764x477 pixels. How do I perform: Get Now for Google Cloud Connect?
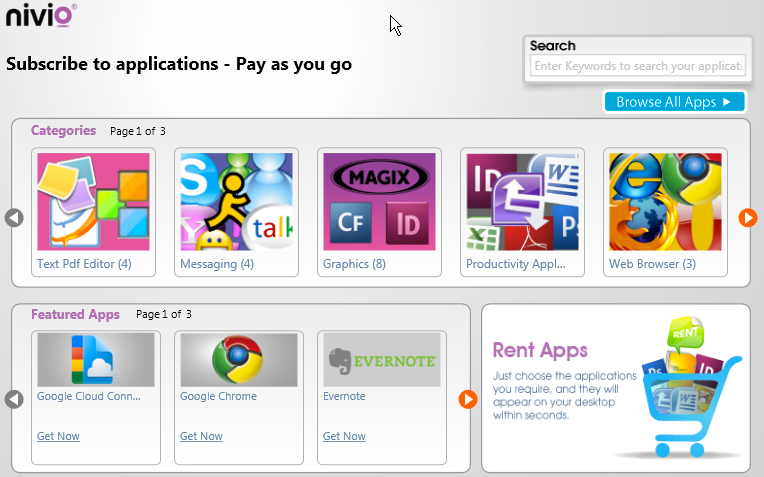(x=58, y=436)
